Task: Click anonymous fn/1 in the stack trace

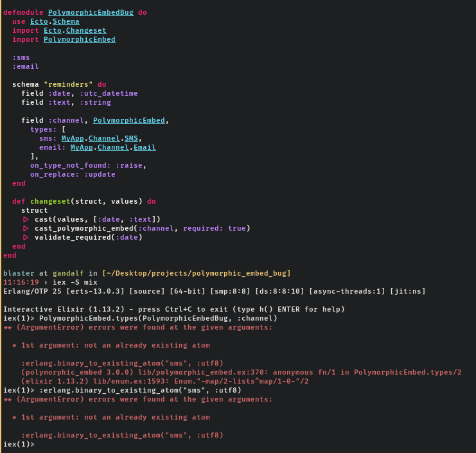Action: coord(304,372)
